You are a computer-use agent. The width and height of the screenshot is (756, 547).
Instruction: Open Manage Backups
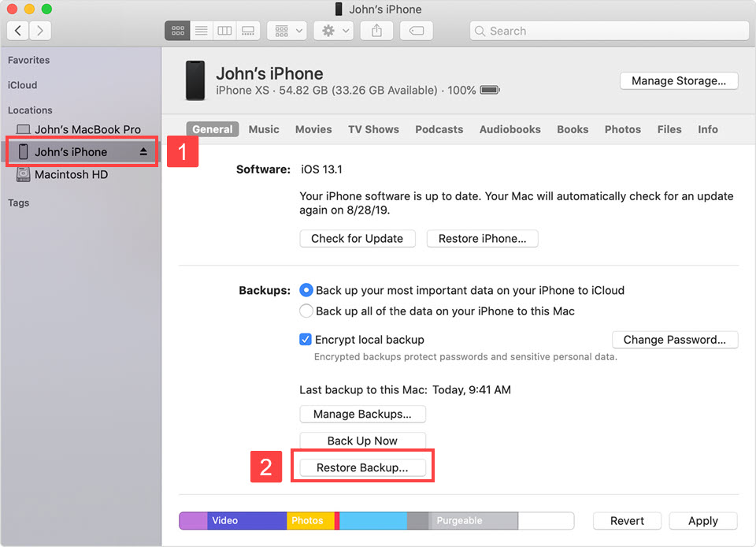[x=362, y=415]
